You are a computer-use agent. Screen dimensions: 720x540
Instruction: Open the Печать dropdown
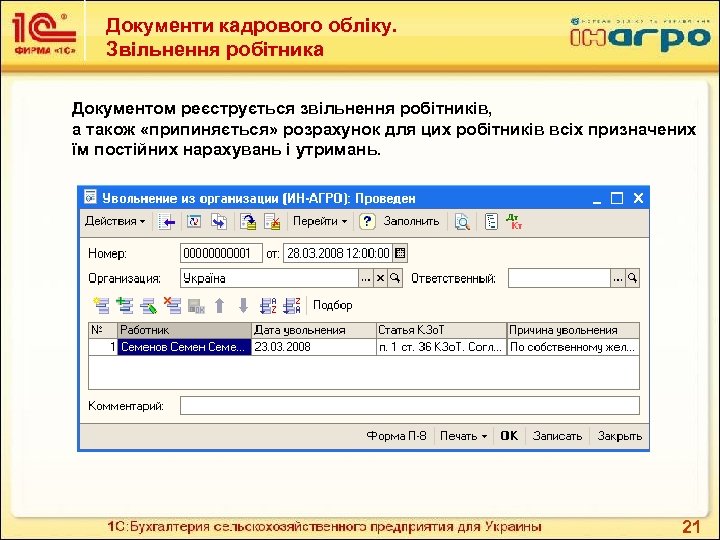point(463,436)
